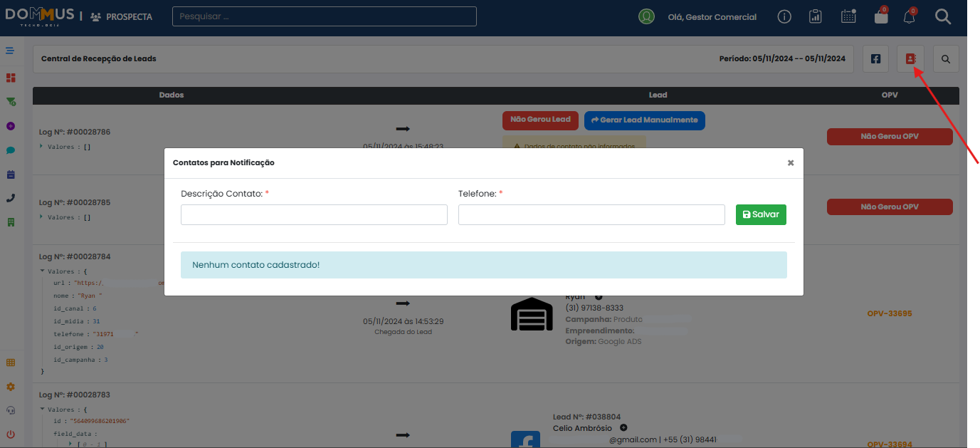980x448 pixels.
Task: Click the OPV column header
Action: click(x=890, y=95)
